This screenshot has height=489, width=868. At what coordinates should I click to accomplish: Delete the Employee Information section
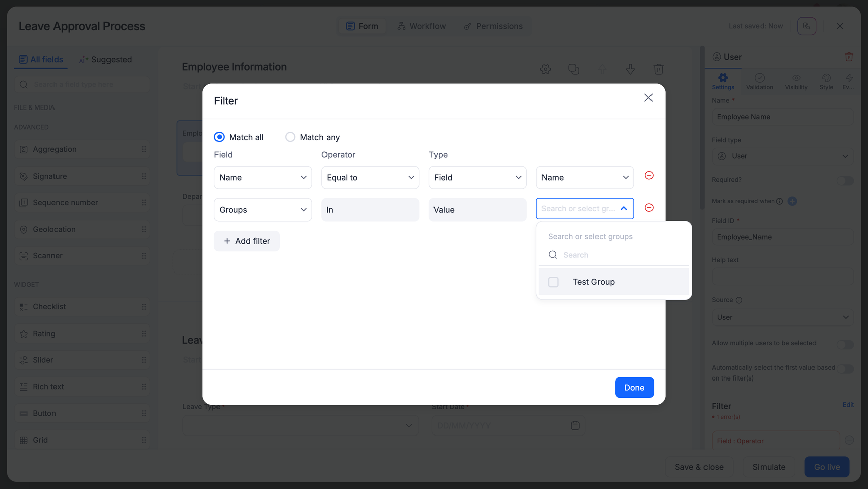click(658, 69)
